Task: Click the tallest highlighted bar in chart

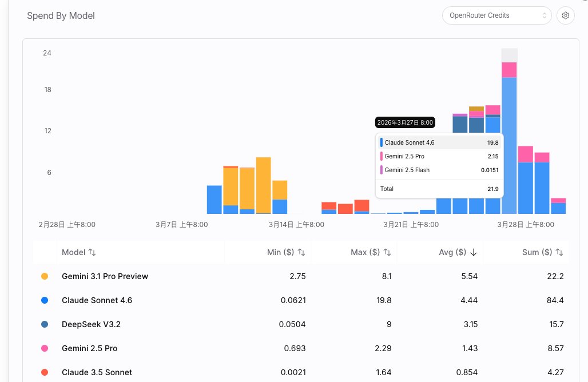Action: pyautogui.click(x=509, y=143)
